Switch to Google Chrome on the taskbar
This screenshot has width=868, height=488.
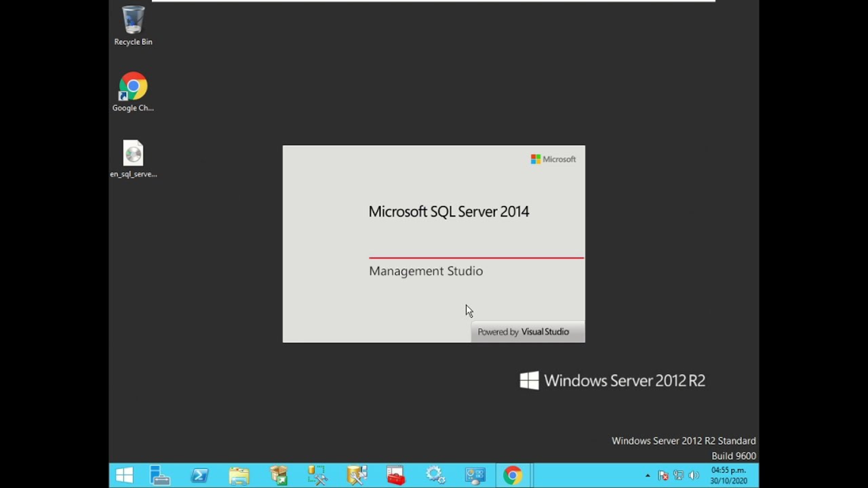513,475
